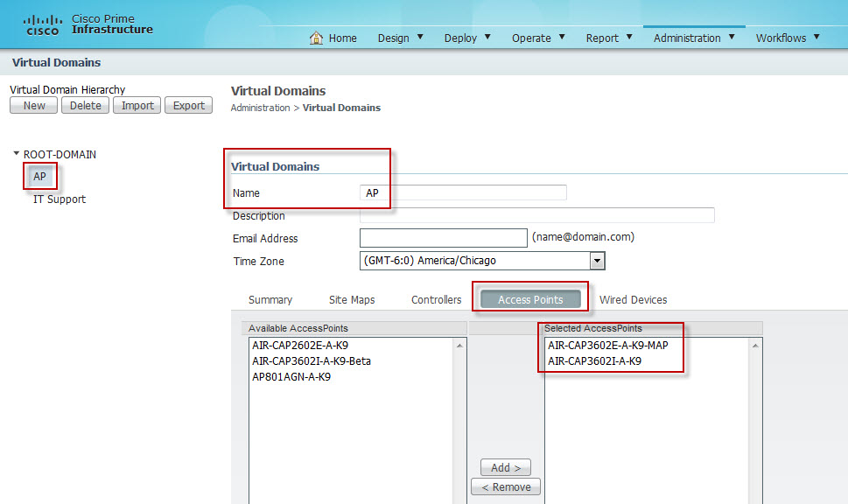Select AP801AGN-A-K9 in available list
Screen dimensions: 848x504
[291, 376]
